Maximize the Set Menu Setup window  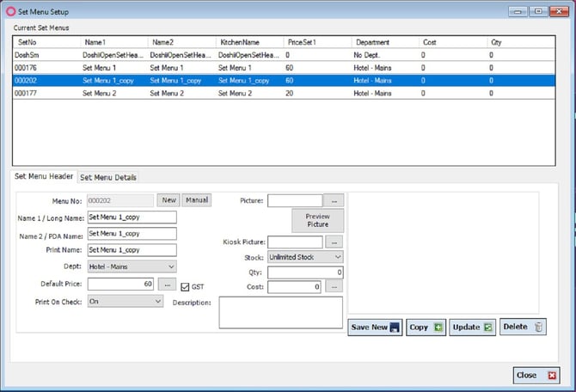click(538, 12)
